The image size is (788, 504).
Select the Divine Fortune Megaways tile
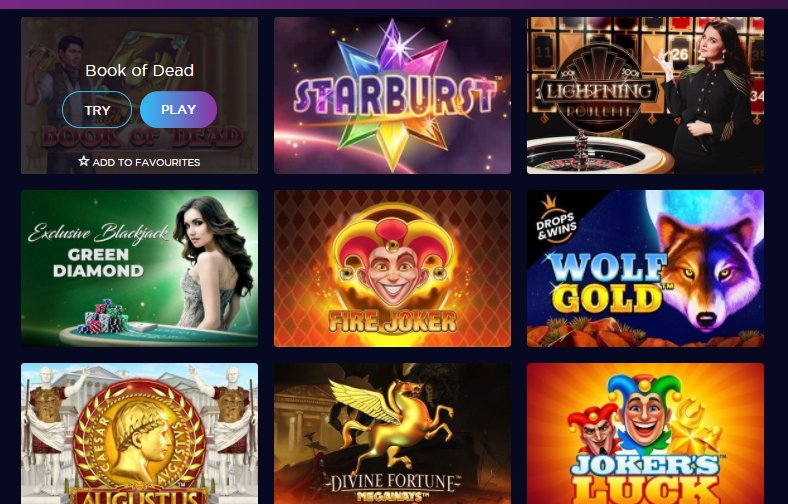(x=392, y=433)
